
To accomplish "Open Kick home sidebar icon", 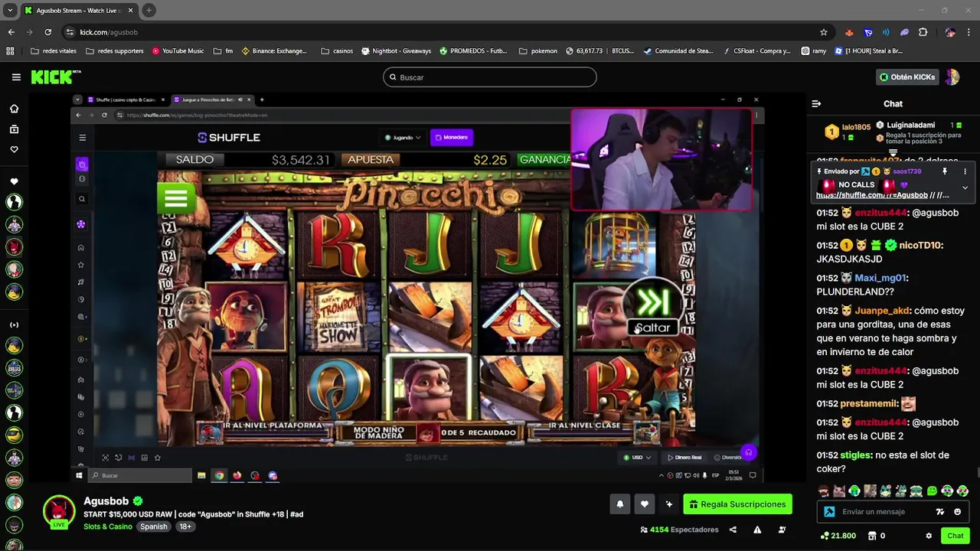I will click(14, 109).
